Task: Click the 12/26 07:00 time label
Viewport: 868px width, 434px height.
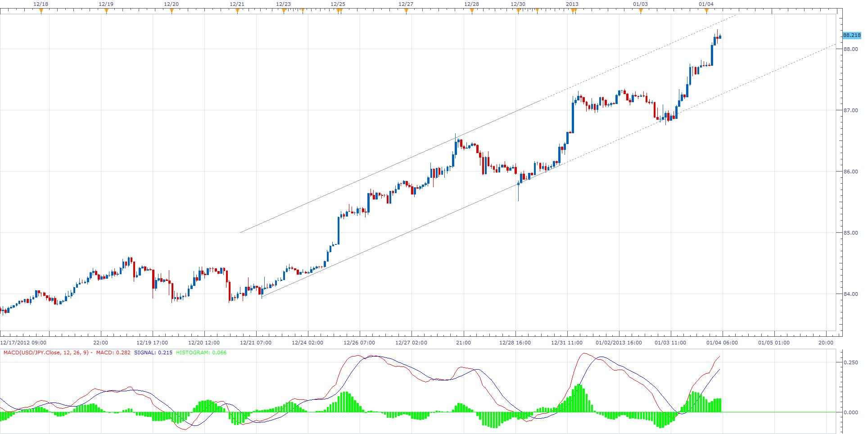Action: coord(359,343)
